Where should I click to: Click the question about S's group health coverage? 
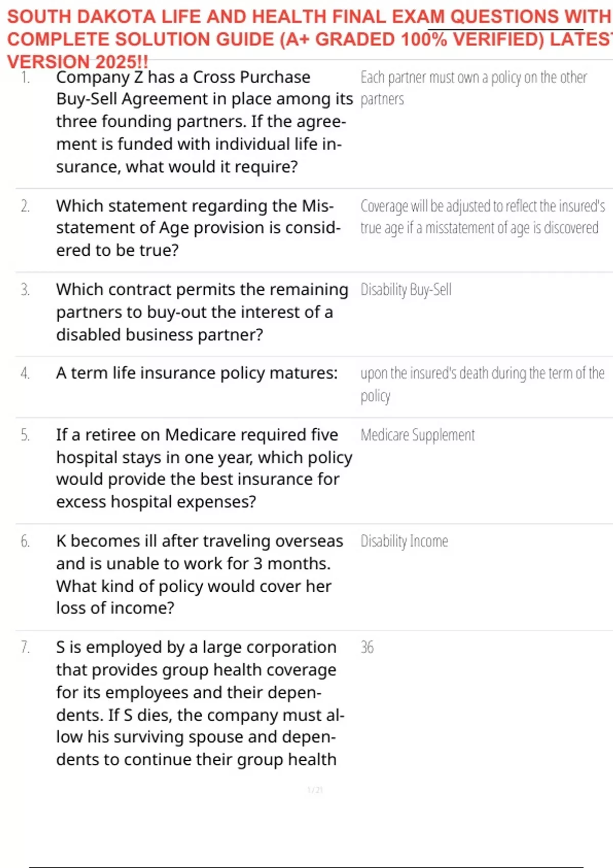click(x=199, y=703)
